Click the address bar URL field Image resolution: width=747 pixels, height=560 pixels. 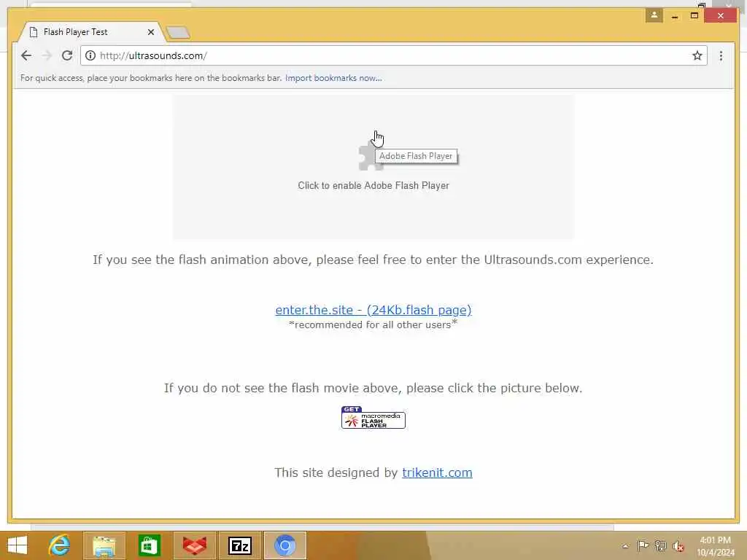click(x=393, y=55)
